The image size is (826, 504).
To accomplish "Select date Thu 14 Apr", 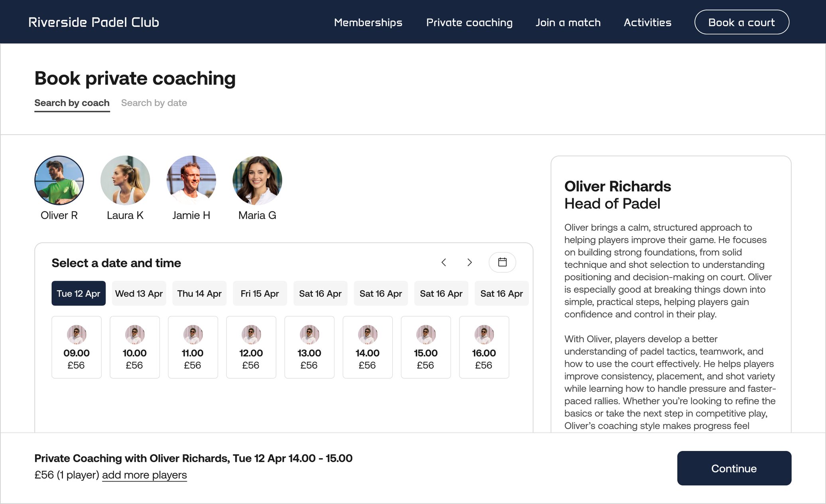I will coord(199,293).
